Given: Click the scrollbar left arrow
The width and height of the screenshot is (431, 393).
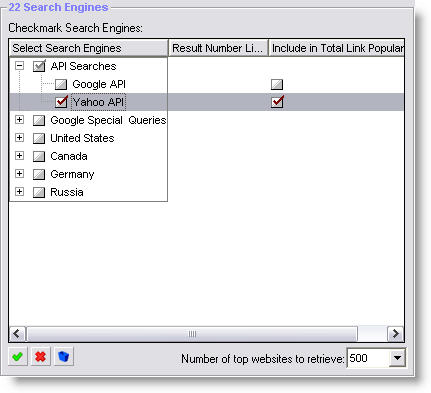Looking at the screenshot, I should tap(17, 334).
